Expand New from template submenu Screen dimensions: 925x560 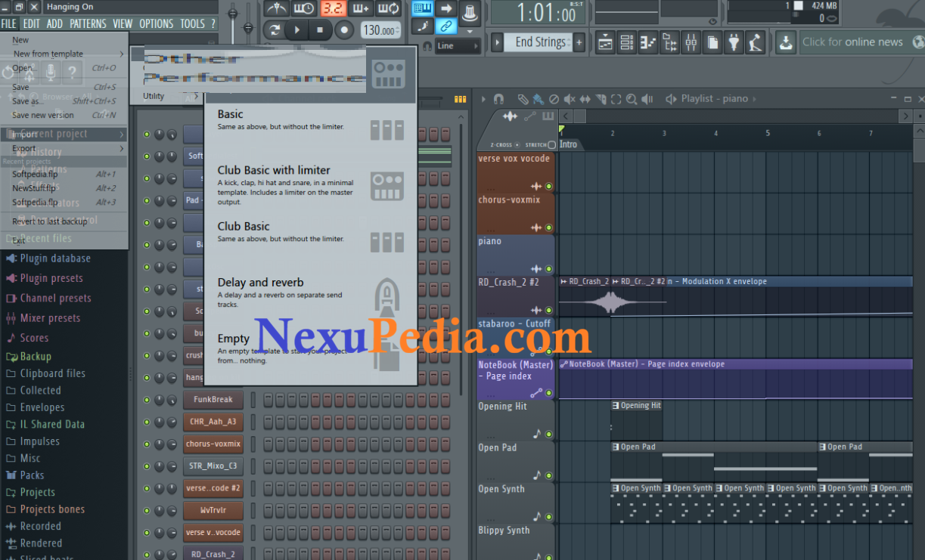tap(64, 54)
